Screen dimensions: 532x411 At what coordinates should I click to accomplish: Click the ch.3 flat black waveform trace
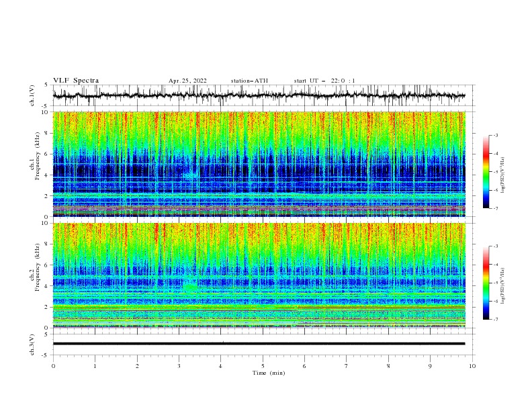[259, 344]
